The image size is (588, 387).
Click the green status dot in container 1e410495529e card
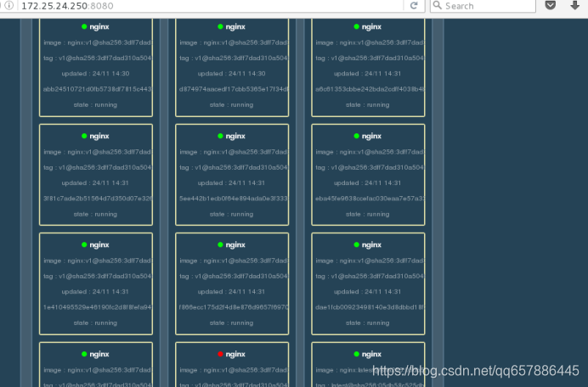[x=84, y=244]
